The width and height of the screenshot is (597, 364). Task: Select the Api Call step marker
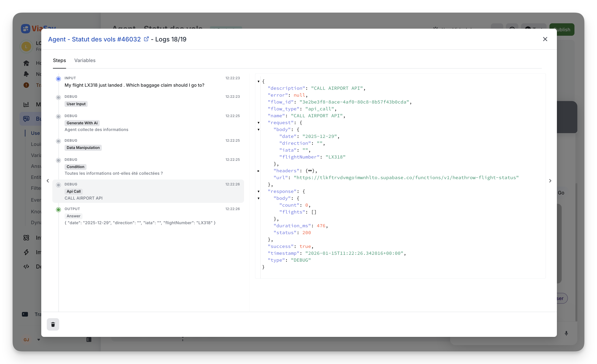[58, 185]
